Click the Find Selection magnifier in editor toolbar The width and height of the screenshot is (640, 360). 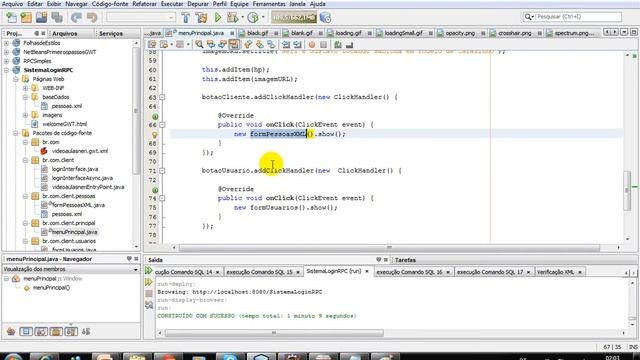(199, 44)
